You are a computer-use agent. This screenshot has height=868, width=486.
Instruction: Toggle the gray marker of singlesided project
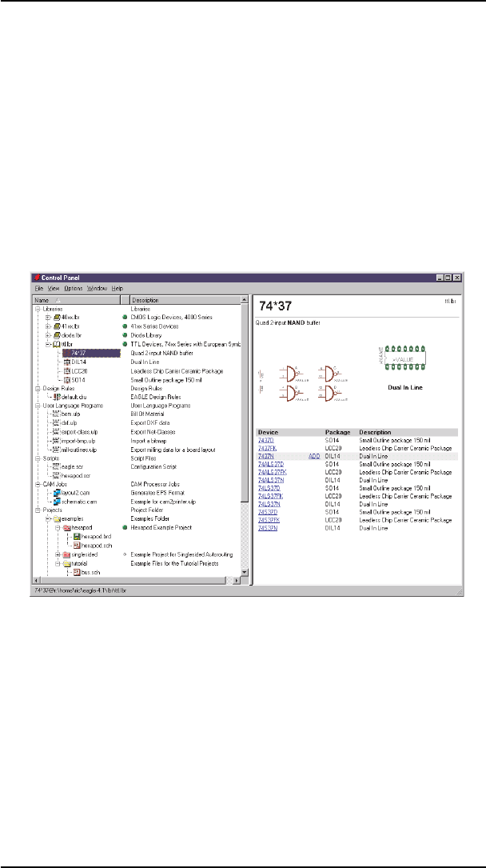(125, 554)
